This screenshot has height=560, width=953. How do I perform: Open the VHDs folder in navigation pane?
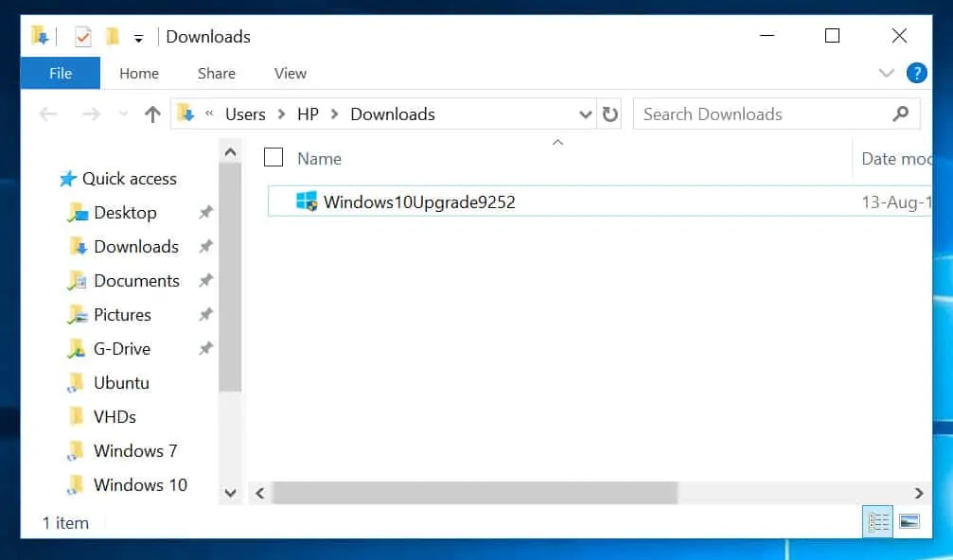115,416
